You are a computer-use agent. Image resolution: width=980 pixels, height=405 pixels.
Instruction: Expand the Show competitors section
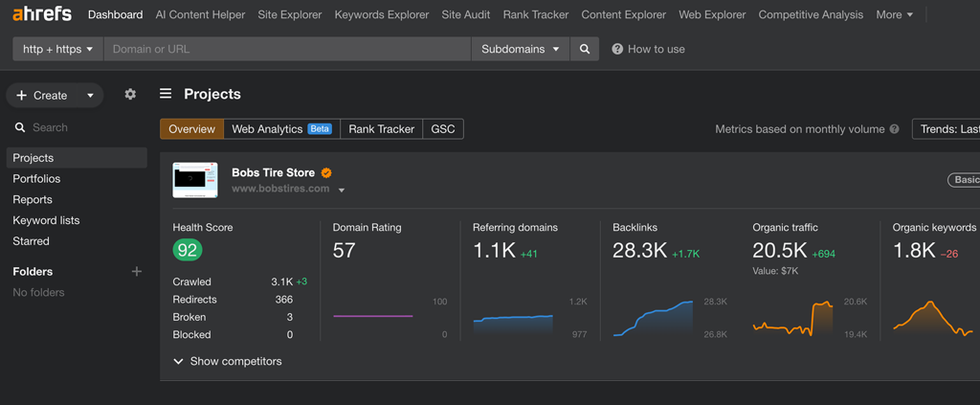point(228,361)
